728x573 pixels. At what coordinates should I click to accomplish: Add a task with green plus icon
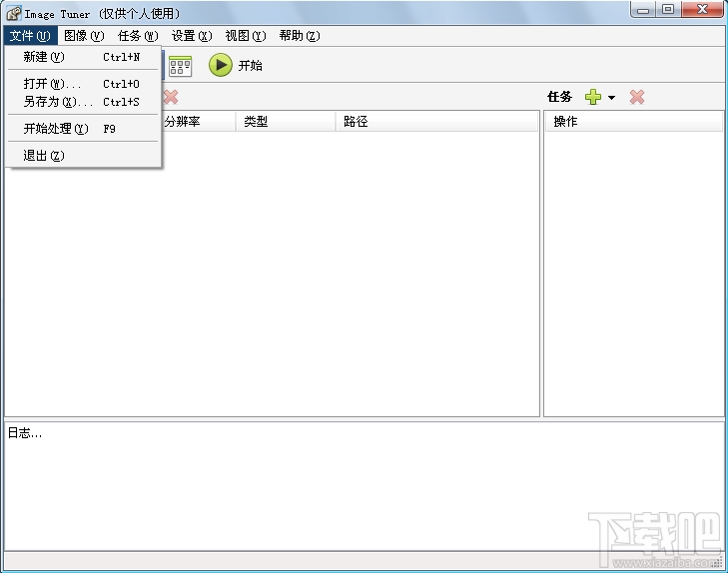click(593, 97)
